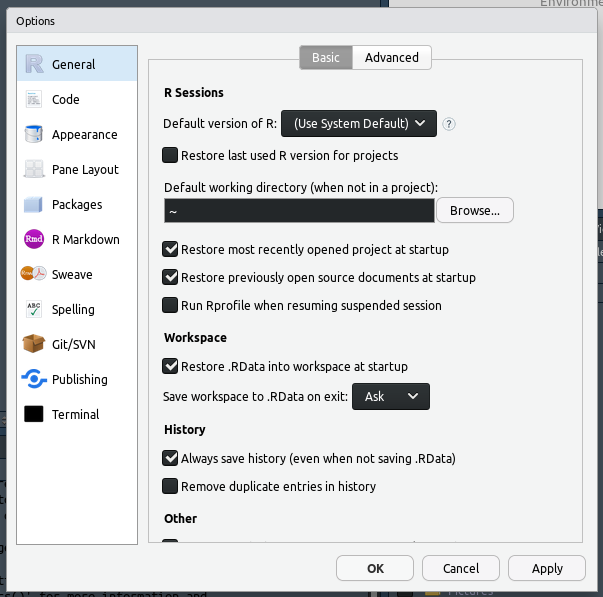This screenshot has width=603, height=597.
Task: Click the Apply button
Action: tap(547, 568)
